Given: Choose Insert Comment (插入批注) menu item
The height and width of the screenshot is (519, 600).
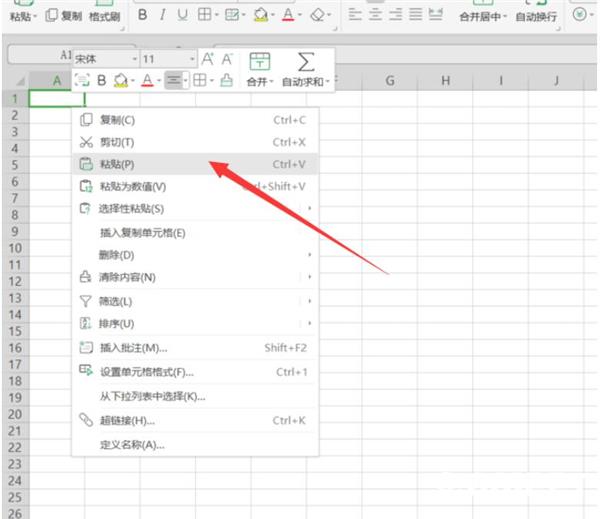Looking at the screenshot, I should coord(195,348).
